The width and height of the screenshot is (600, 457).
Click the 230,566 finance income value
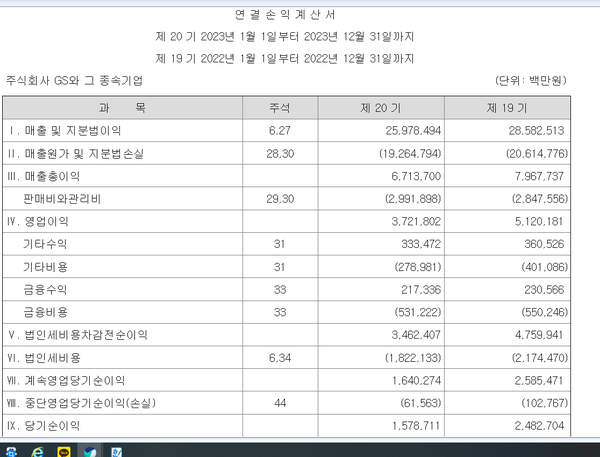pyautogui.click(x=544, y=290)
